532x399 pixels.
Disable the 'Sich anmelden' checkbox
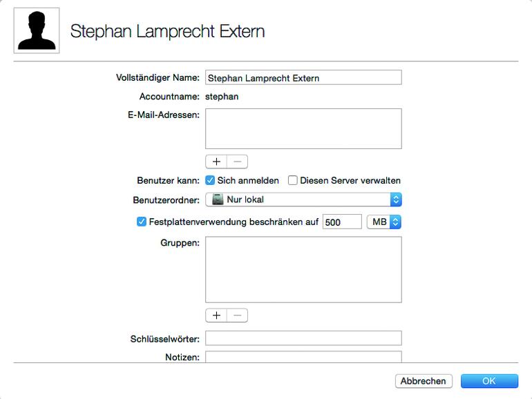[211, 181]
